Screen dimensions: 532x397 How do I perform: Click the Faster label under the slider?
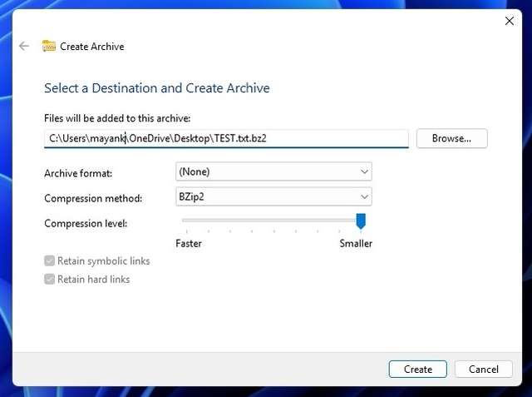pyautogui.click(x=189, y=244)
